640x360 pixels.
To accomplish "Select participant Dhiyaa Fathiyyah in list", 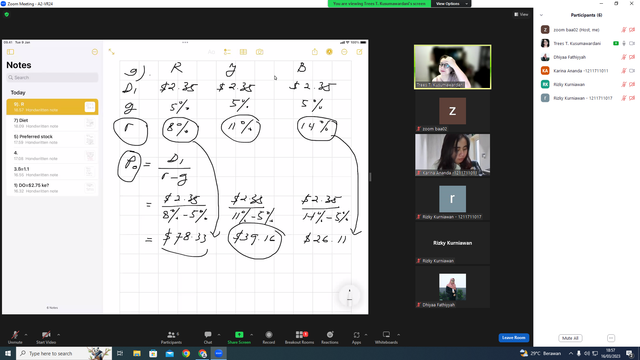I will tap(587, 57).
